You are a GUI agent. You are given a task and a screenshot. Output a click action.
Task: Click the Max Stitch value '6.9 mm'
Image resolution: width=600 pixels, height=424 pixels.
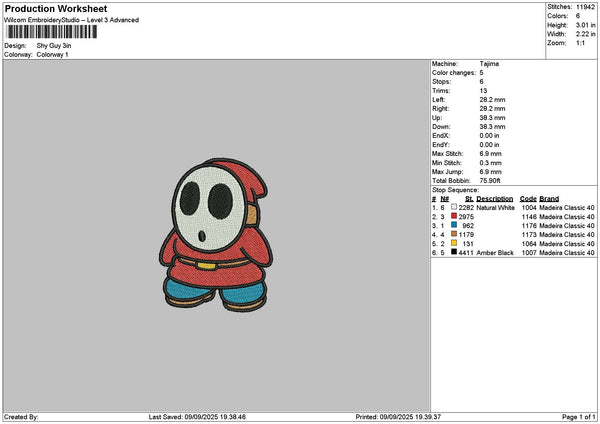[x=491, y=154]
